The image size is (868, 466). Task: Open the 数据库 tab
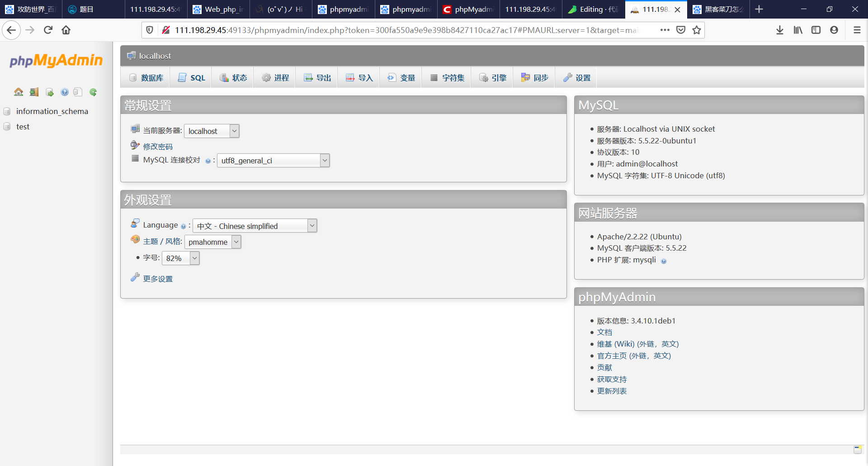(146, 78)
